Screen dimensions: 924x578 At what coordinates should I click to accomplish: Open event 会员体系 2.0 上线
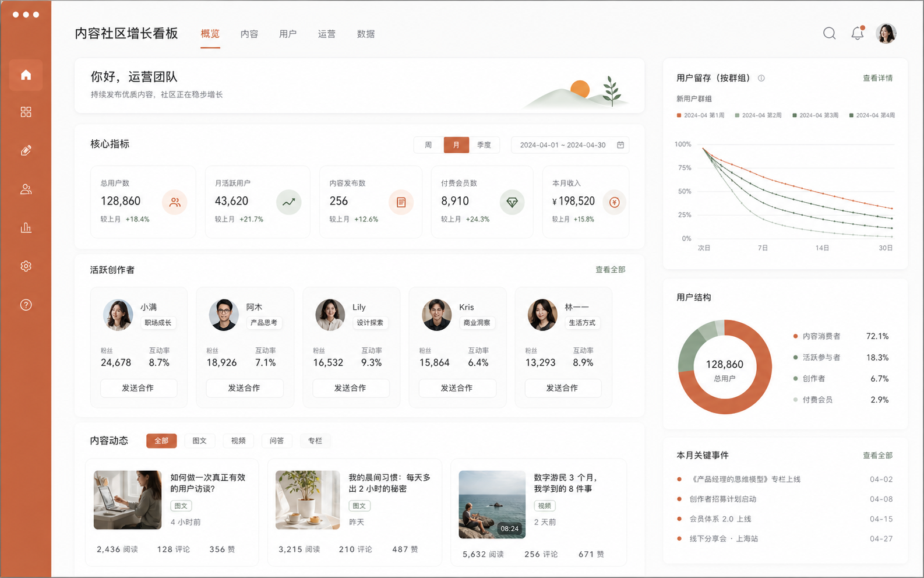(x=785, y=519)
